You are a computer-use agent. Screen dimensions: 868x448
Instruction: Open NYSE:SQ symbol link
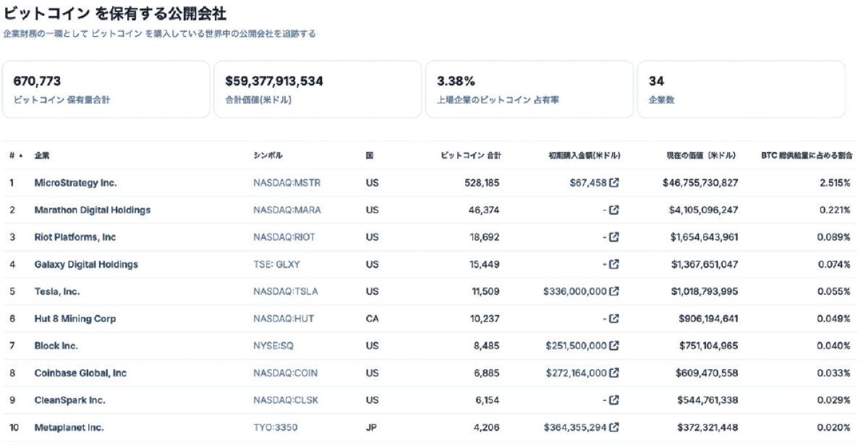pos(273,346)
